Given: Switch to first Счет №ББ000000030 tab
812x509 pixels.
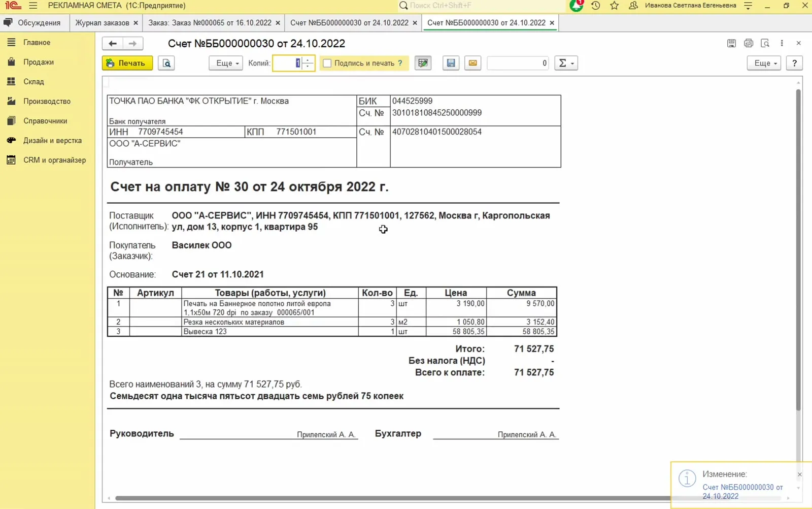Looking at the screenshot, I should pos(349,23).
